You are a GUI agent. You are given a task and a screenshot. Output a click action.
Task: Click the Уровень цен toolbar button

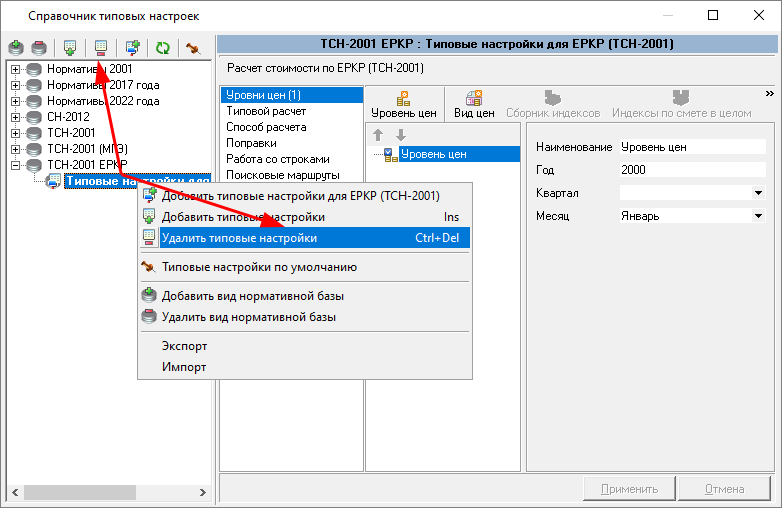(x=403, y=104)
